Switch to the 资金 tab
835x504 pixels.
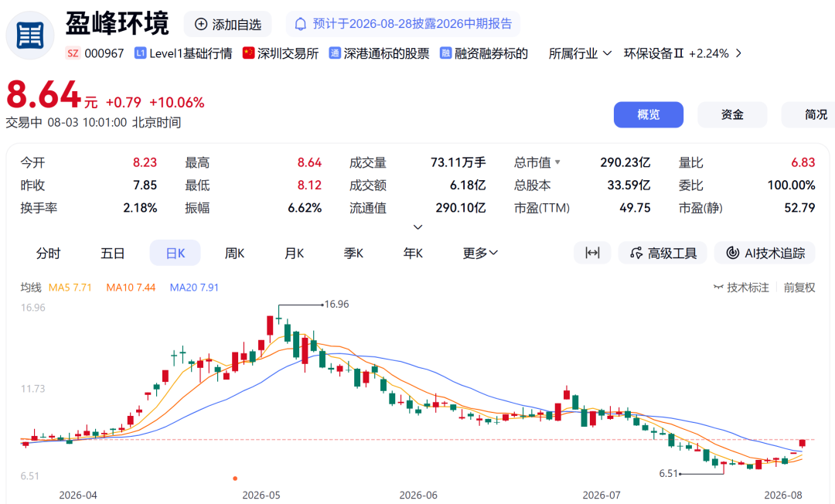(x=732, y=114)
